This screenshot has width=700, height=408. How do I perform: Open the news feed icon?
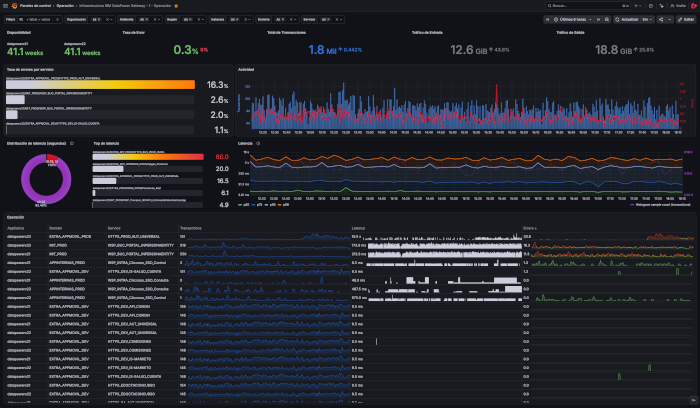[662, 6]
